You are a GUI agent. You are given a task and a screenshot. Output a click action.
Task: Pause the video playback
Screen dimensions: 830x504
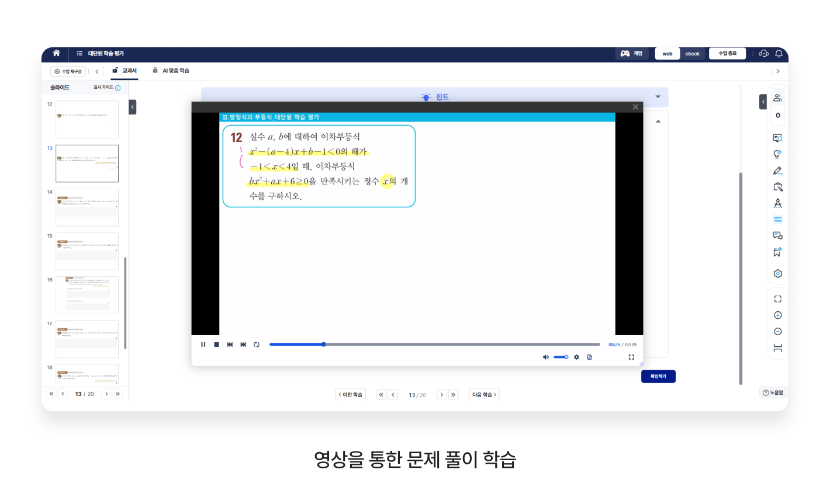click(x=203, y=345)
